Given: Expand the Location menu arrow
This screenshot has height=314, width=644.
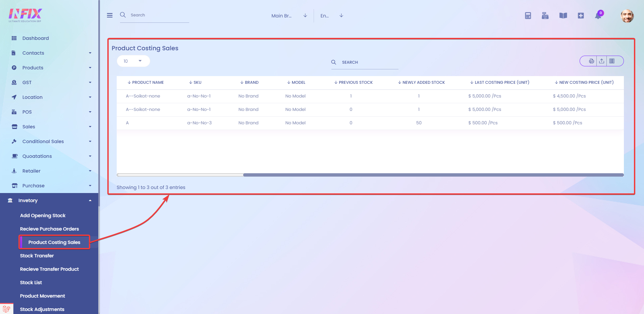Looking at the screenshot, I should 90,97.
